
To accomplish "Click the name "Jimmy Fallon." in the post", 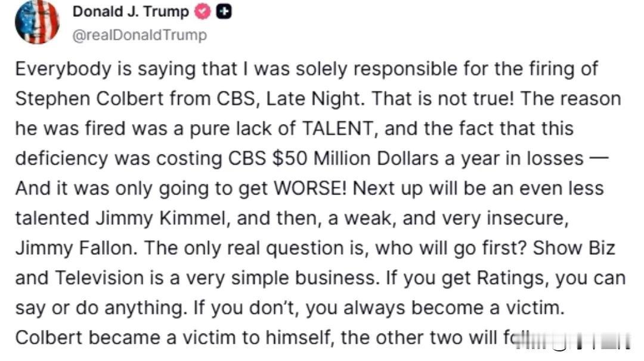I will (x=76, y=248).
